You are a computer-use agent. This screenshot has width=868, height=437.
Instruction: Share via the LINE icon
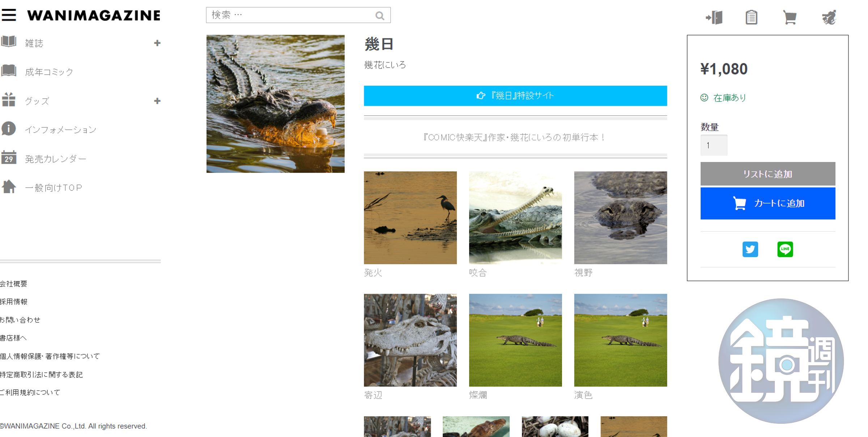click(785, 249)
